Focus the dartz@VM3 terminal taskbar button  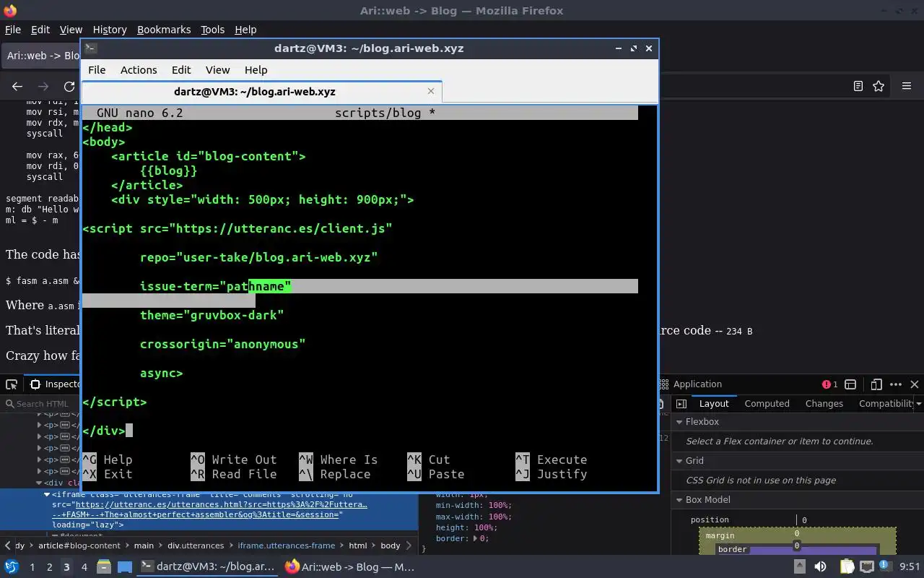208,567
